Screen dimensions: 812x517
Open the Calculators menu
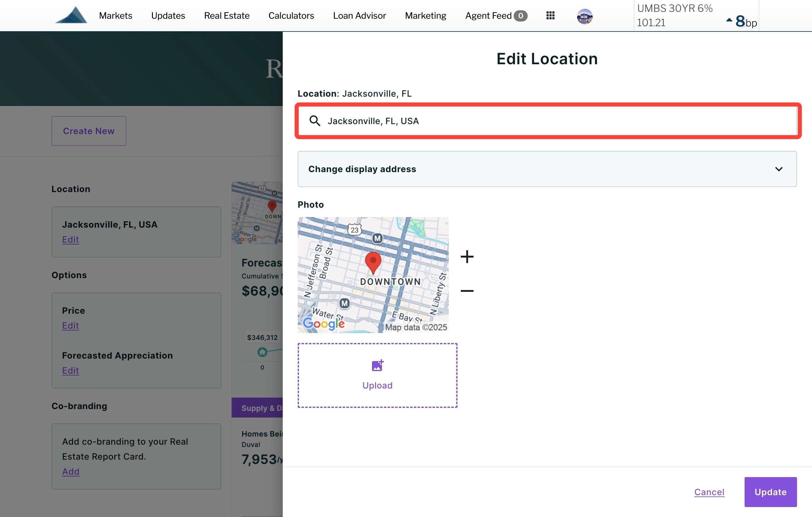291,16
